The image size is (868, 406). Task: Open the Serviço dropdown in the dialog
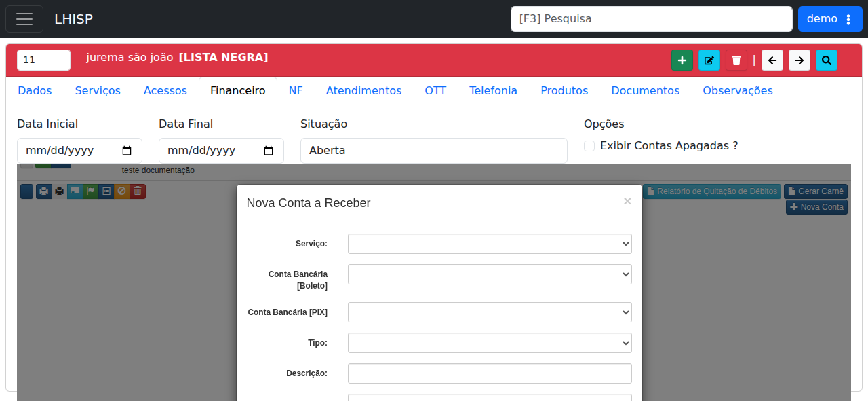pos(490,244)
